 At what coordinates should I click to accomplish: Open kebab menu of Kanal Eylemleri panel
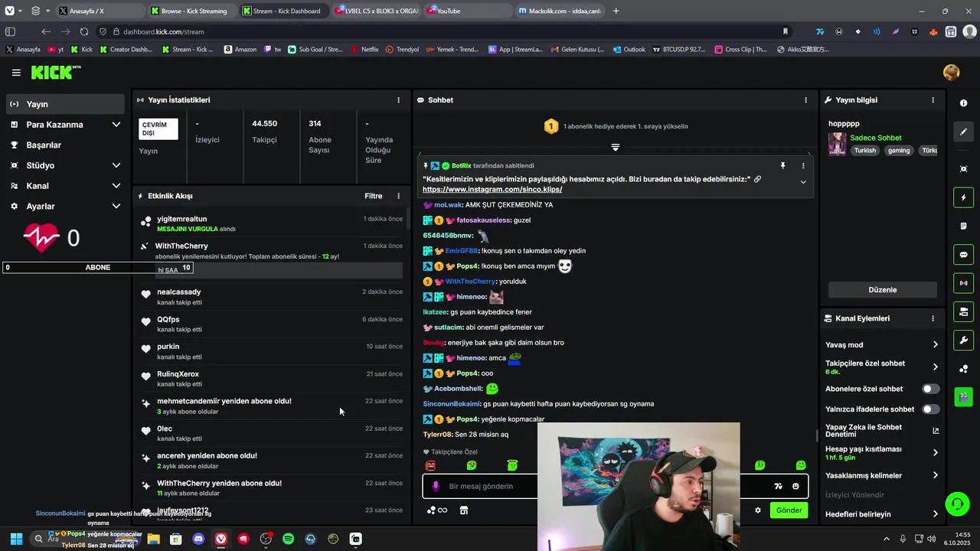coord(933,318)
